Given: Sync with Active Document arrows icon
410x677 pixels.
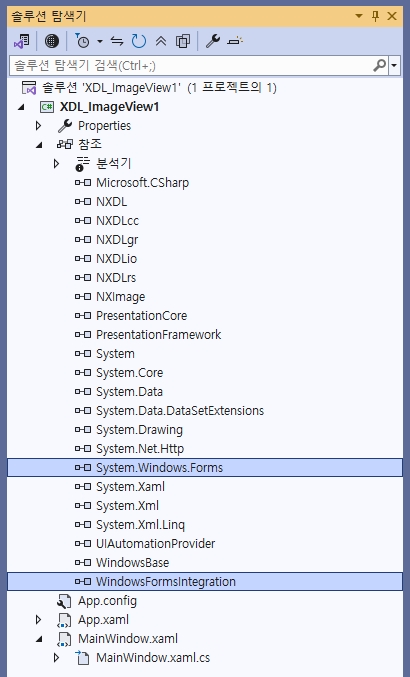Looking at the screenshot, I should click(117, 41).
